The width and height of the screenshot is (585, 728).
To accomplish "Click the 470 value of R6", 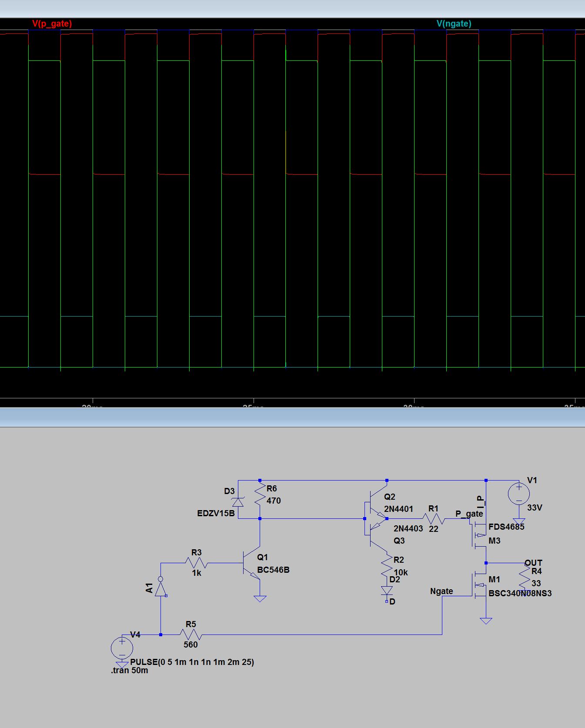I will (274, 501).
